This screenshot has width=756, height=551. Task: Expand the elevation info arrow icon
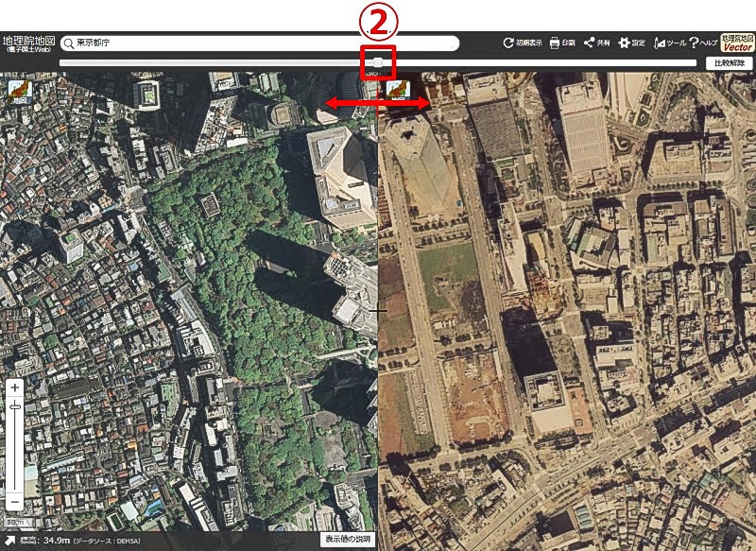coord(10,541)
